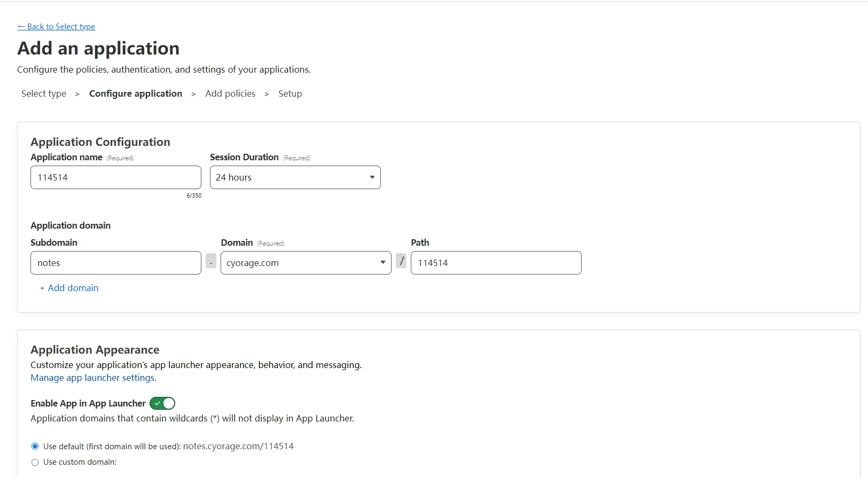Click the + Add domain link
This screenshot has height=477, width=868.
tap(69, 288)
